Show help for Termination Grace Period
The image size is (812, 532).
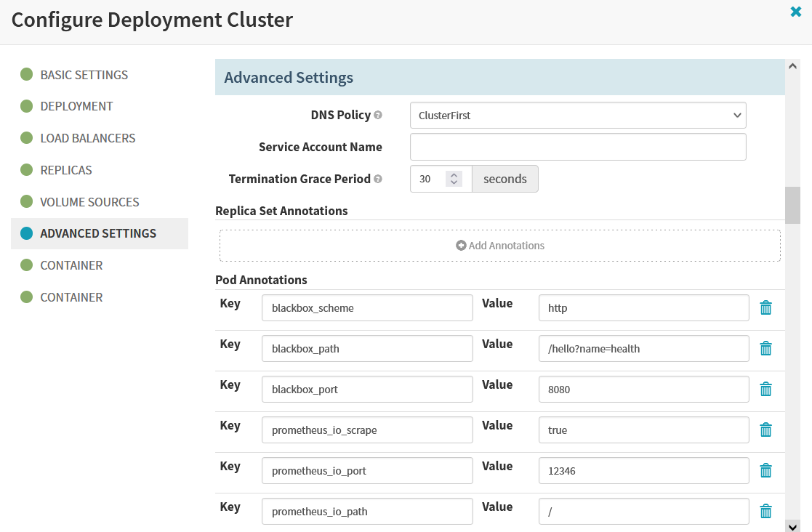[378, 179]
